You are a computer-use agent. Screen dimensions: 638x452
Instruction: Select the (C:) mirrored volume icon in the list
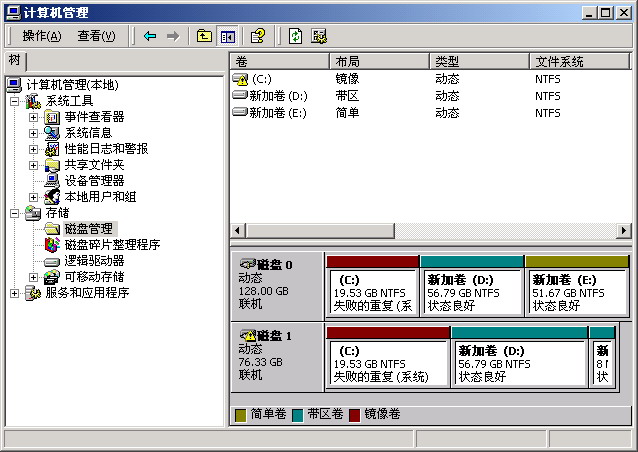coord(240,79)
